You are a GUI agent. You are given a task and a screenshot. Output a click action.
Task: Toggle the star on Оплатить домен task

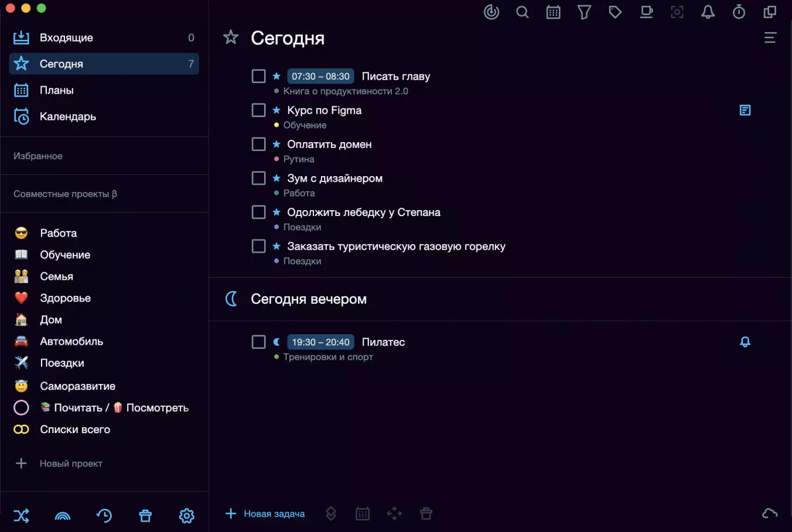pyautogui.click(x=276, y=144)
